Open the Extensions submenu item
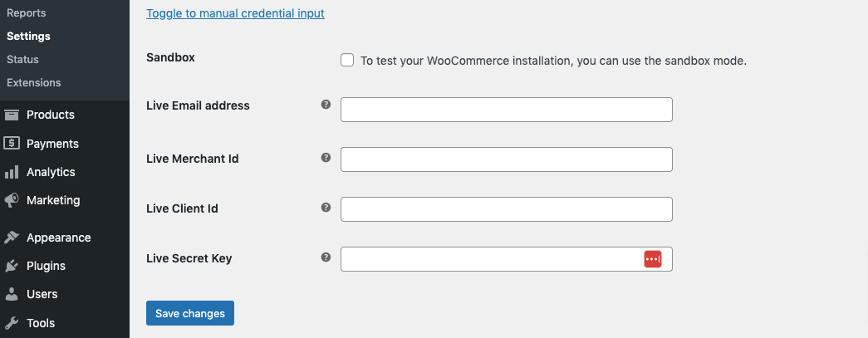This screenshot has width=868, height=338. [x=34, y=82]
